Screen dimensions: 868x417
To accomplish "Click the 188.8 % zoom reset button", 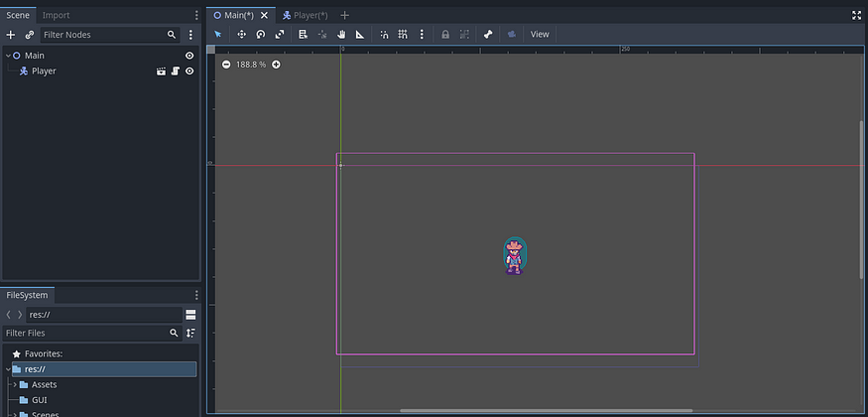I will pyautogui.click(x=251, y=65).
